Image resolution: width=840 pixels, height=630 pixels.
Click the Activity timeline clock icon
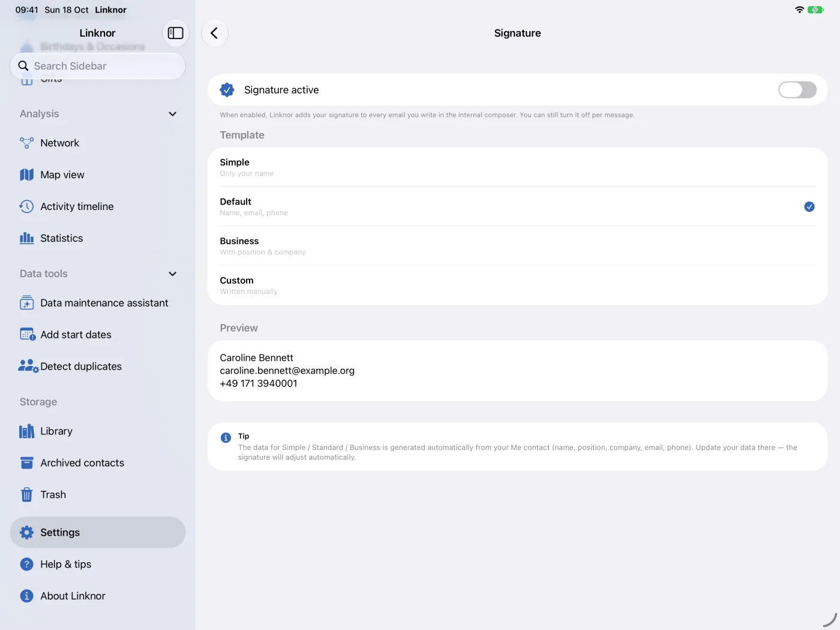tap(26, 206)
